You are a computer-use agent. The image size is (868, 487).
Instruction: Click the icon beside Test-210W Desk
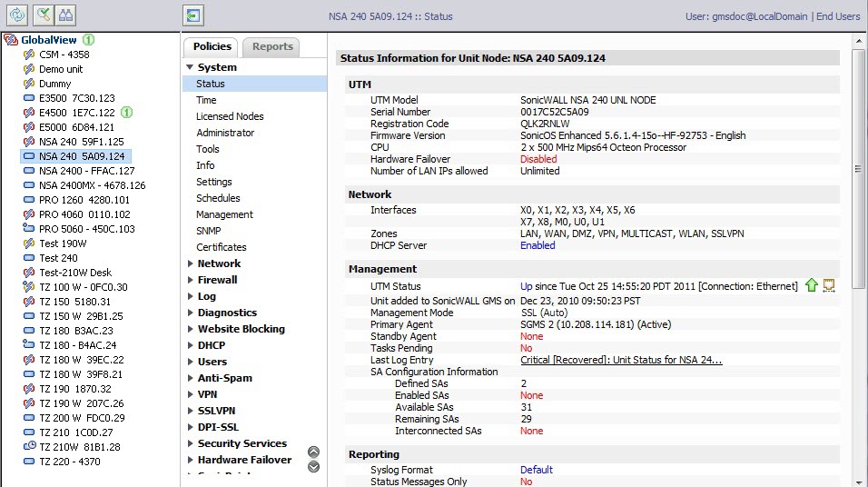(x=29, y=272)
